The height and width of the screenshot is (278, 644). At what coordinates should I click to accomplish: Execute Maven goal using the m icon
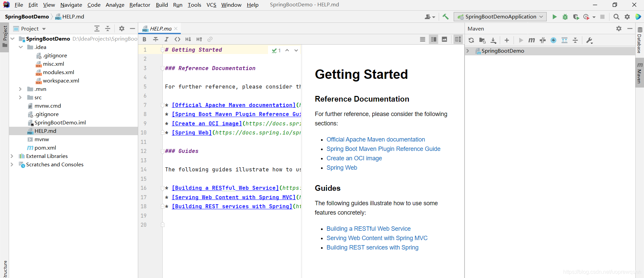point(532,40)
